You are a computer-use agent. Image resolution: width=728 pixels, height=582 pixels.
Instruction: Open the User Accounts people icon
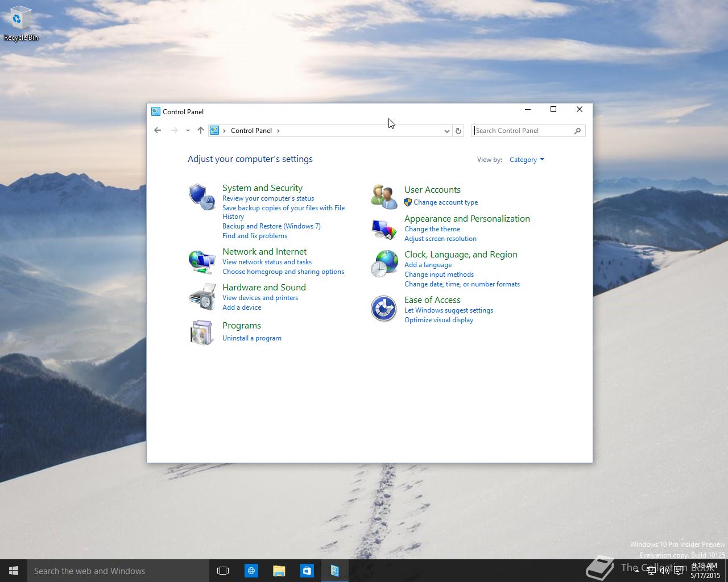[384, 197]
